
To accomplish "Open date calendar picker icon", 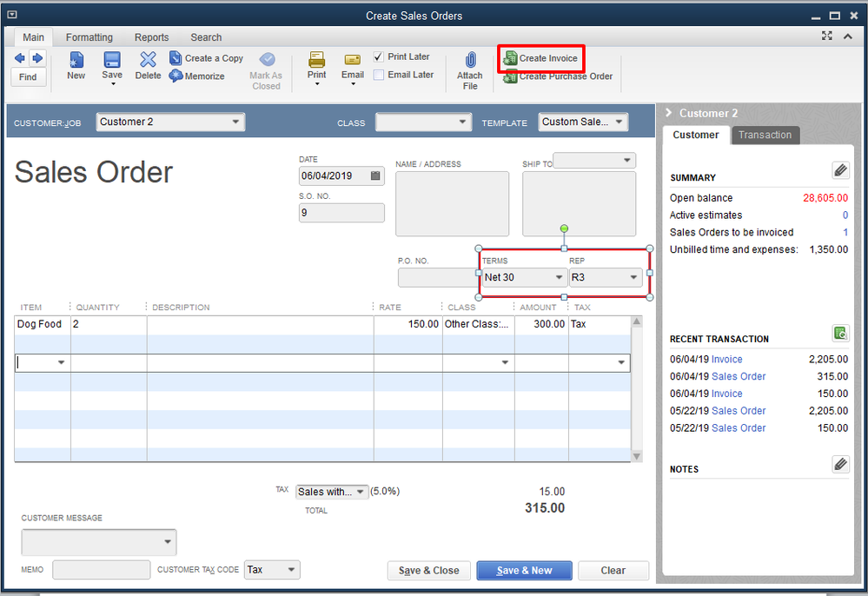I will tap(375, 175).
